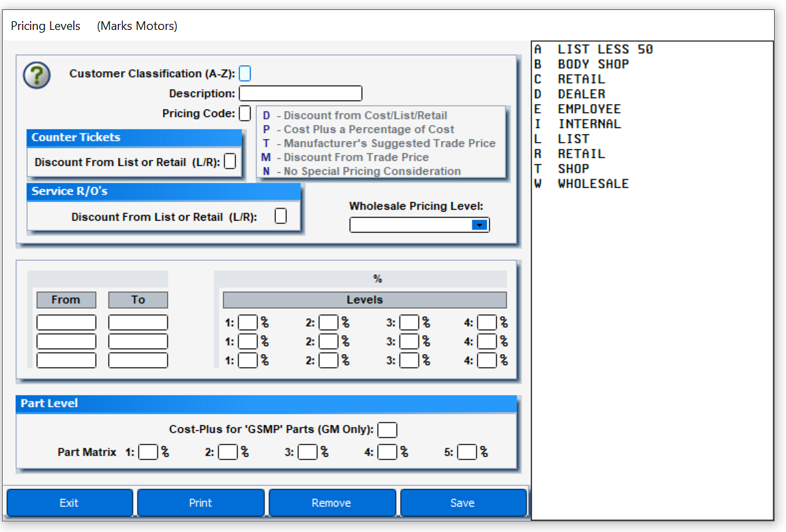Click the Service R/O's discount L/R box
This screenshot has height=532, width=786.
280,216
